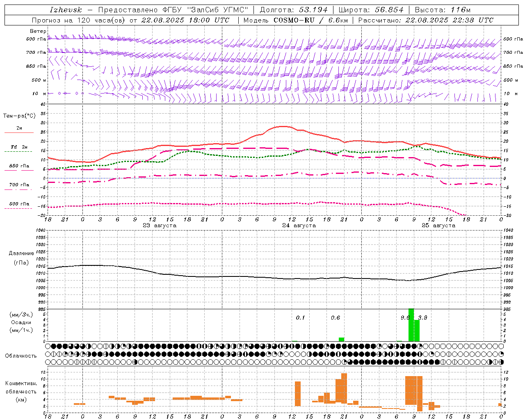Click the "500 гПа" legend entry in temperature panel
This screenshot has width=525, height=420.
[x=19, y=204]
